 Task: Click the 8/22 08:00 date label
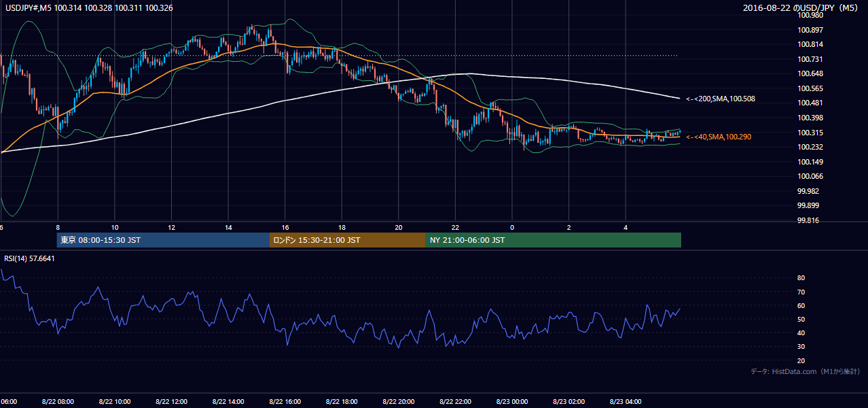(58, 402)
